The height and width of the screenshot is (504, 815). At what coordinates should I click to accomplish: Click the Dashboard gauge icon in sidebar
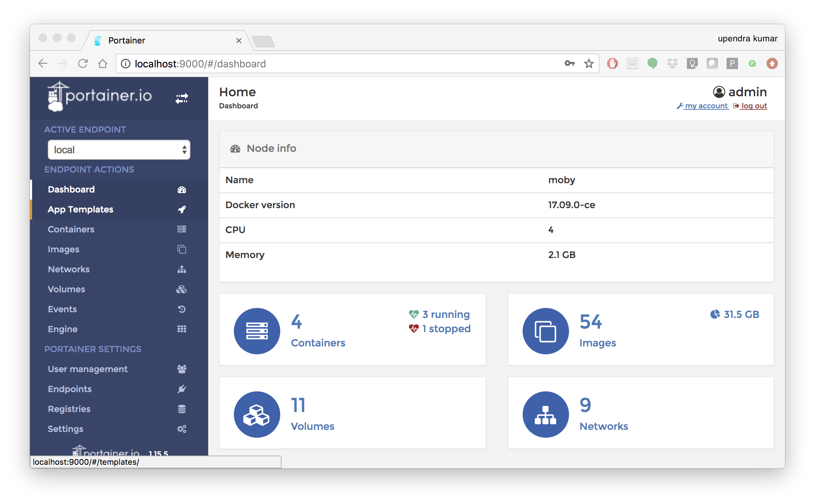coord(182,190)
